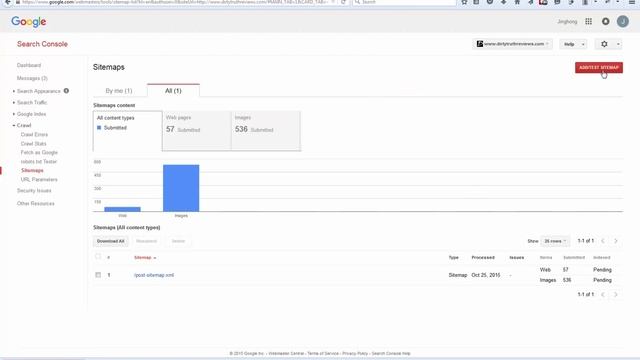
Task: Open Other Resources in sidebar
Action: (36, 203)
